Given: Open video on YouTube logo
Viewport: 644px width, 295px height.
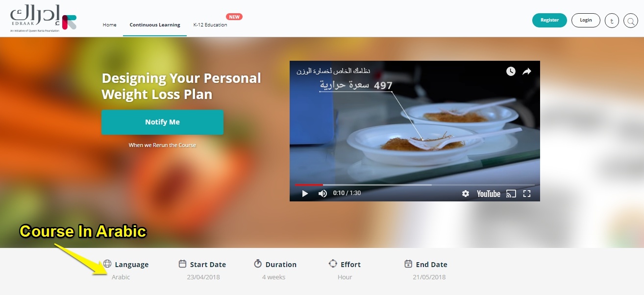Looking at the screenshot, I should (489, 194).
